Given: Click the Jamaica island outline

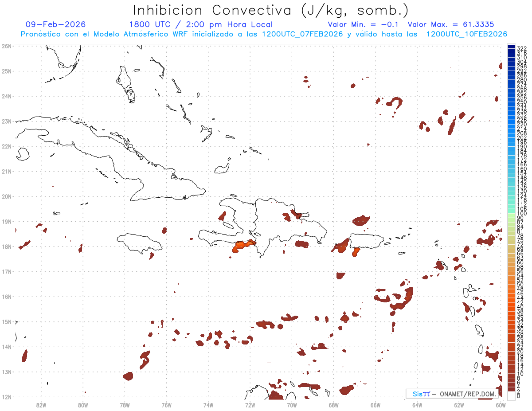Looking at the screenshot, I should pyautogui.click(x=139, y=243).
